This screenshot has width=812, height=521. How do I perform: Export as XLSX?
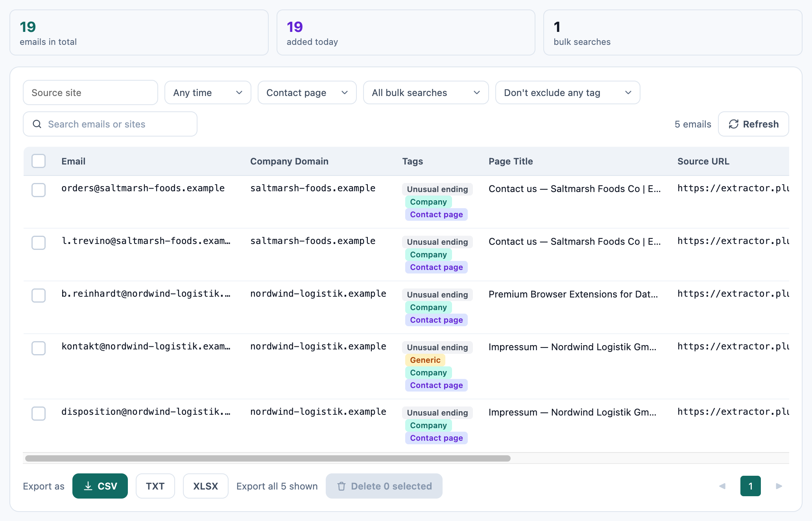[206, 486]
